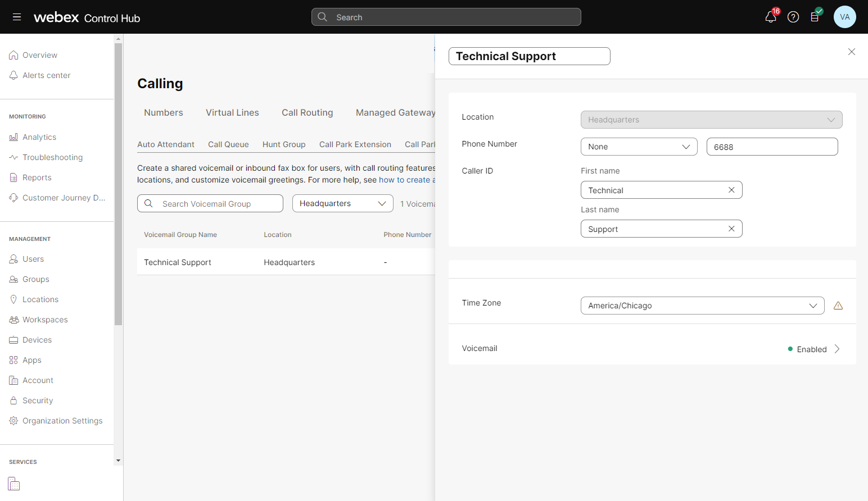The image size is (868, 501).
Task: Click the First name Technical field
Action: point(661,190)
